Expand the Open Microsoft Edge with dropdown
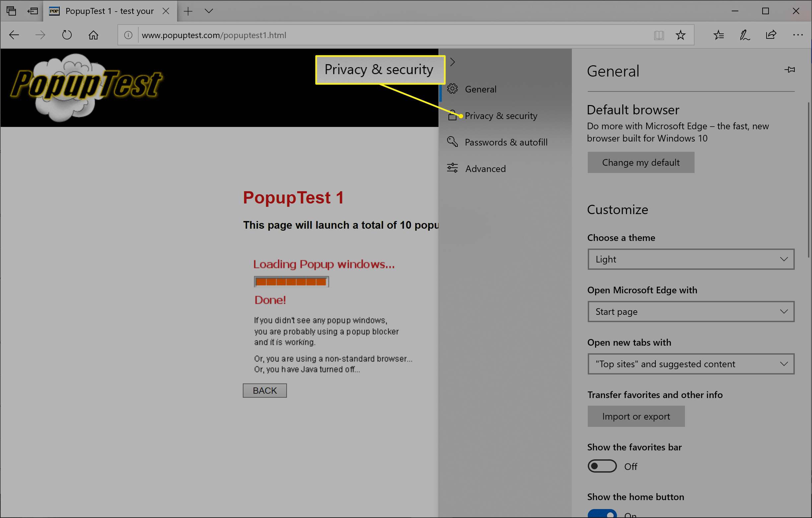The width and height of the screenshot is (812, 518). [691, 311]
